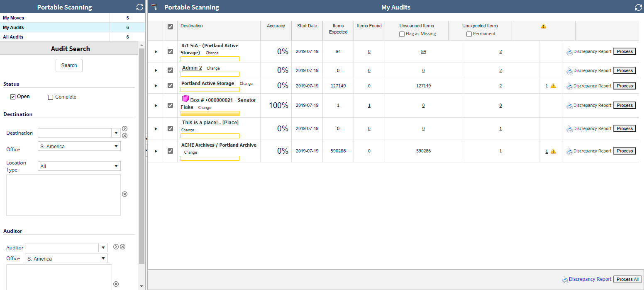Click the panel splitter collapse arrow
This screenshot has height=290, width=644.
click(146, 139)
